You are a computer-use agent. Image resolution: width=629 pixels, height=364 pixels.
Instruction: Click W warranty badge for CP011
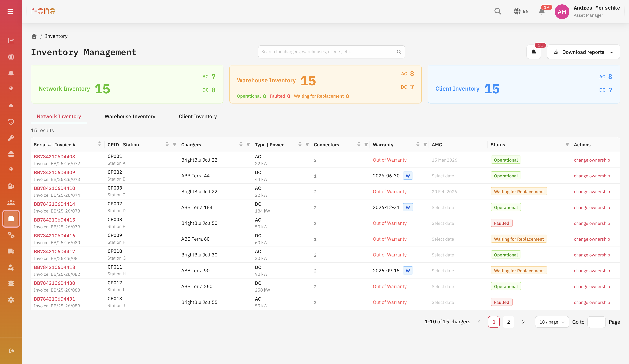coord(408,270)
